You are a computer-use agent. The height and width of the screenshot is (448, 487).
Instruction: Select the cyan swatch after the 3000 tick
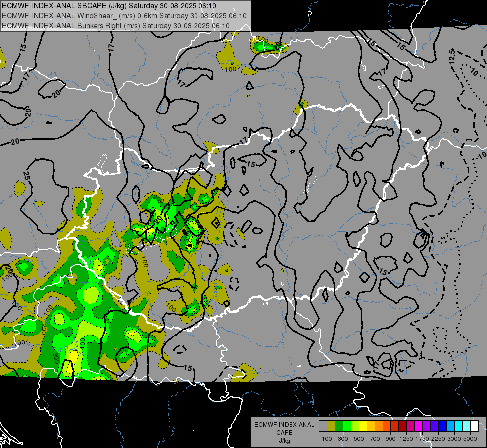point(459,426)
